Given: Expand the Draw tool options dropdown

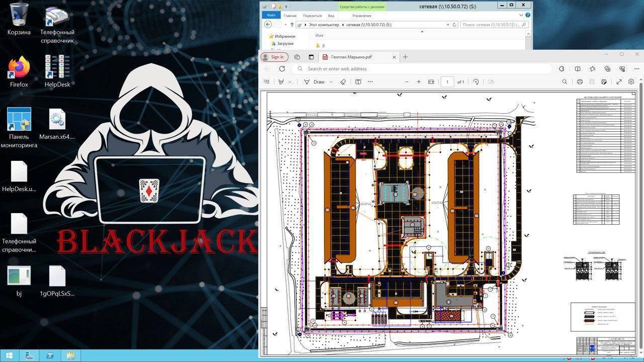Looking at the screenshot, I should pyautogui.click(x=331, y=82).
